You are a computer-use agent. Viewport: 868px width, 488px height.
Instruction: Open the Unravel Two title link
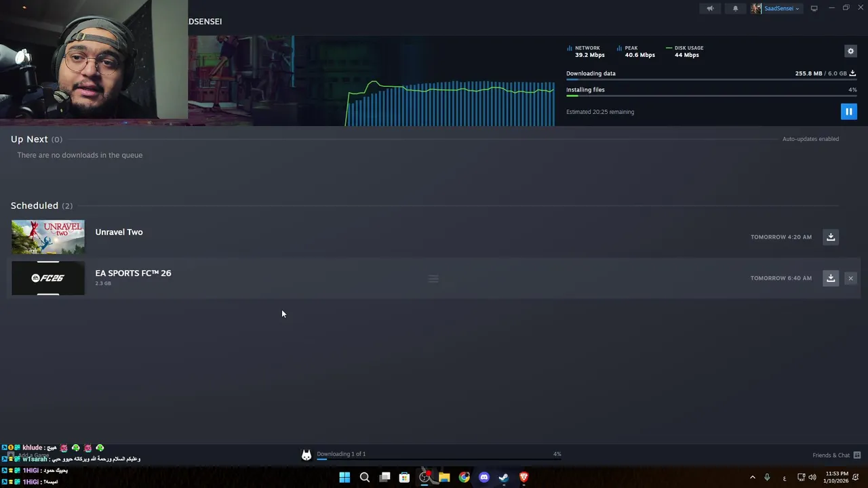[119, 232]
